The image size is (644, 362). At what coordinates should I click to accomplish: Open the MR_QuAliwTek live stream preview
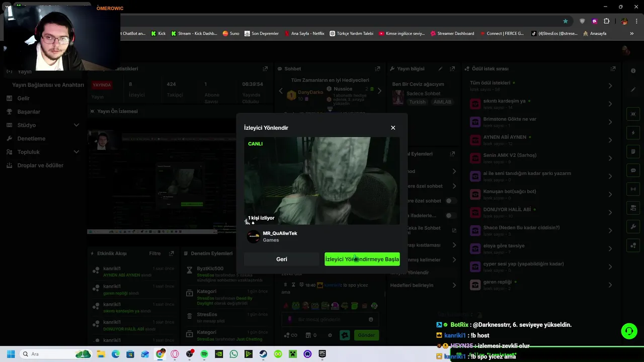coord(322,181)
